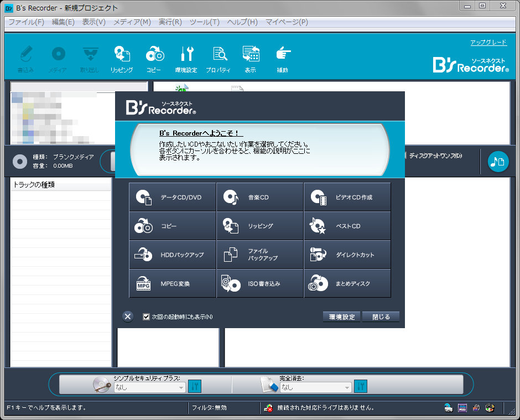
Task: Select the MPEG変換 option
Action: click(x=173, y=284)
